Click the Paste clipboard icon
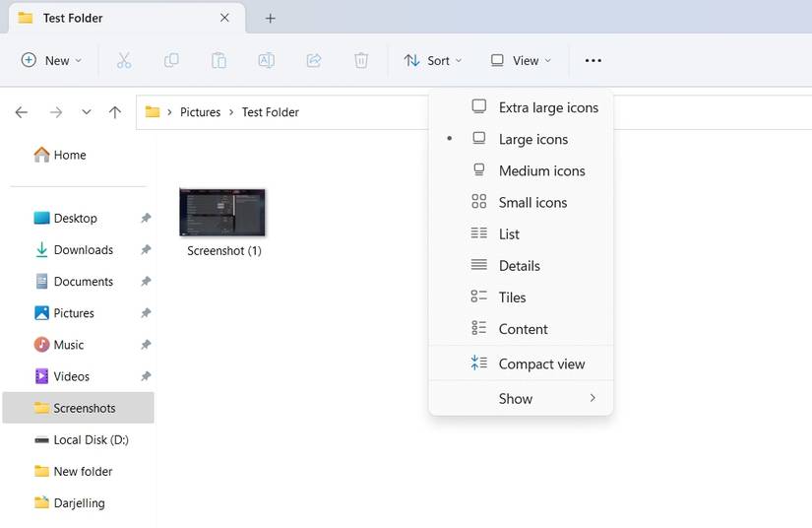Screen dimensions: 812x528 [219, 60]
